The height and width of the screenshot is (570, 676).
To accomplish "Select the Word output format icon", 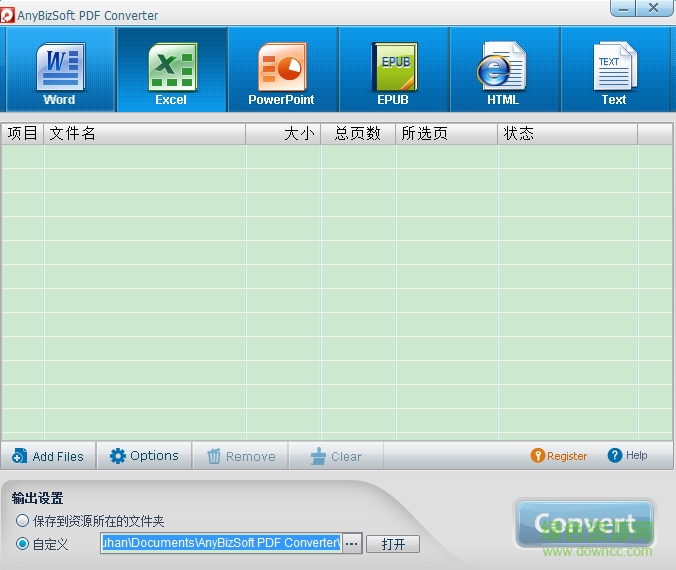I will (60, 69).
